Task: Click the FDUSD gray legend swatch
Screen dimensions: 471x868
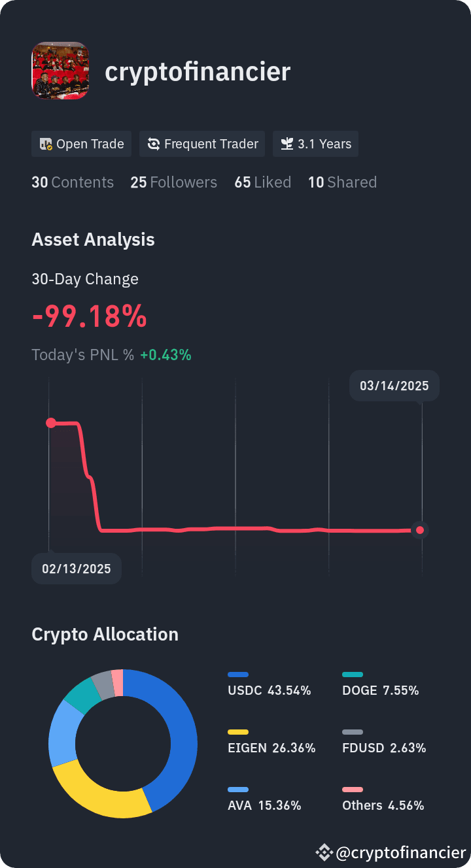Action: pos(353,732)
